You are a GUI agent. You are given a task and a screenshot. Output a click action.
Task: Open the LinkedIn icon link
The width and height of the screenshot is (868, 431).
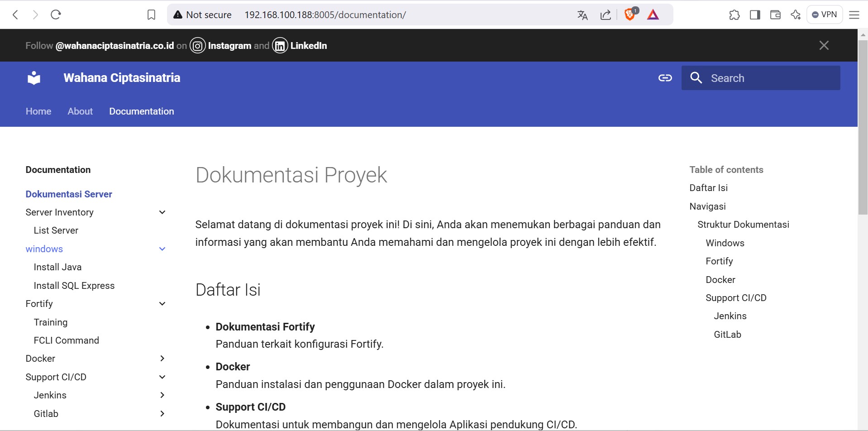(280, 46)
